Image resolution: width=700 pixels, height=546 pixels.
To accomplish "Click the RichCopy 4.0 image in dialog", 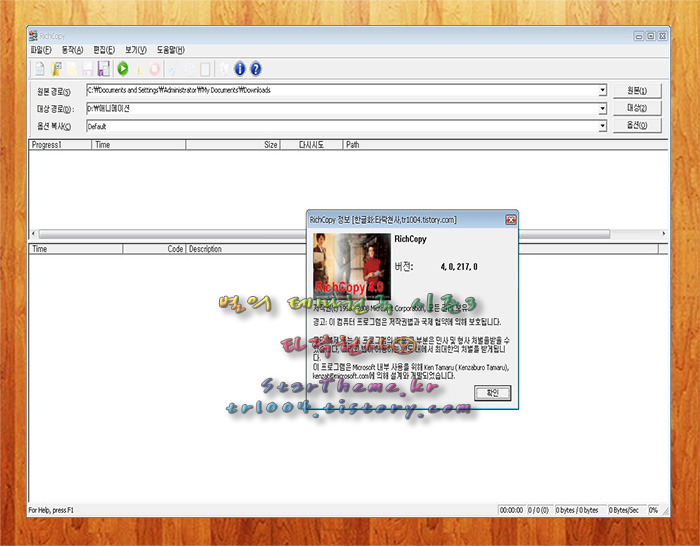I will coord(352,267).
